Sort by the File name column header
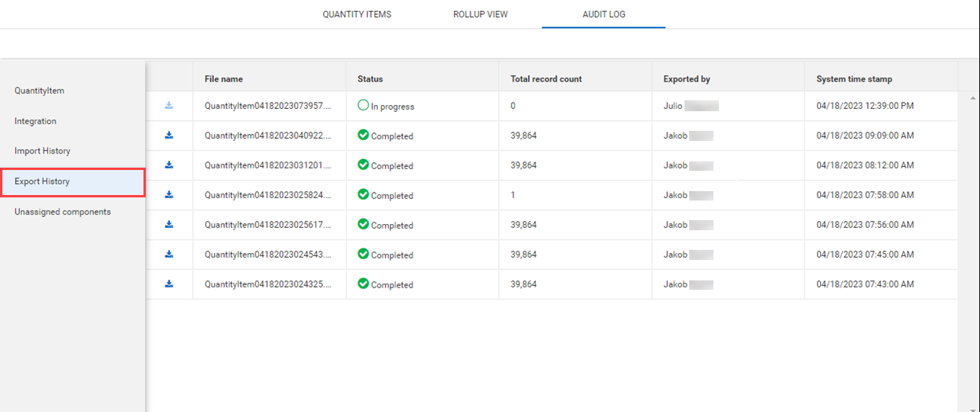 tap(223, 79)
